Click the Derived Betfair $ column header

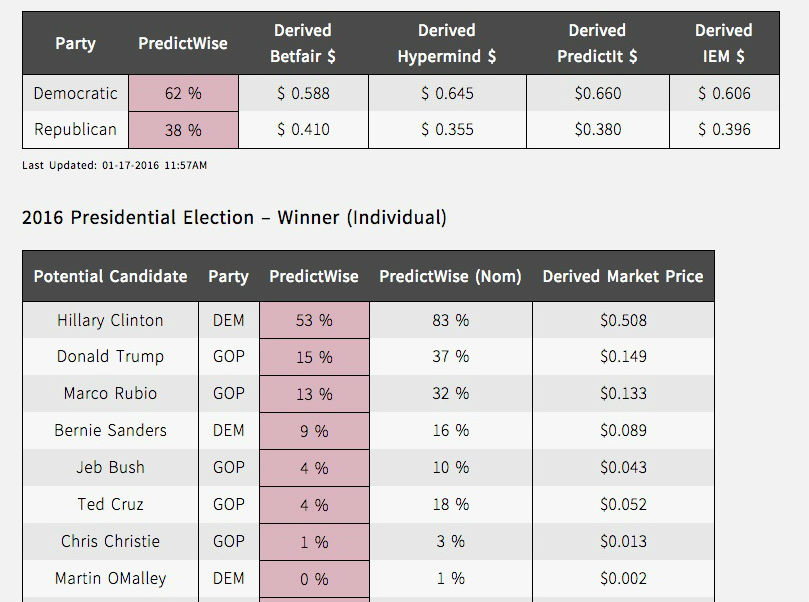[x=303, y=43]
